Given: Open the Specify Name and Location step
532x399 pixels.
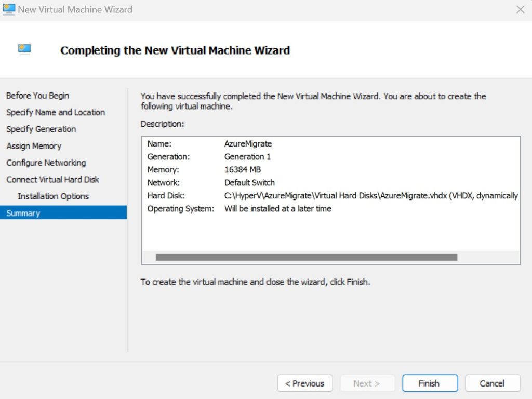Looking at the screenshot, I should (56, 112).
